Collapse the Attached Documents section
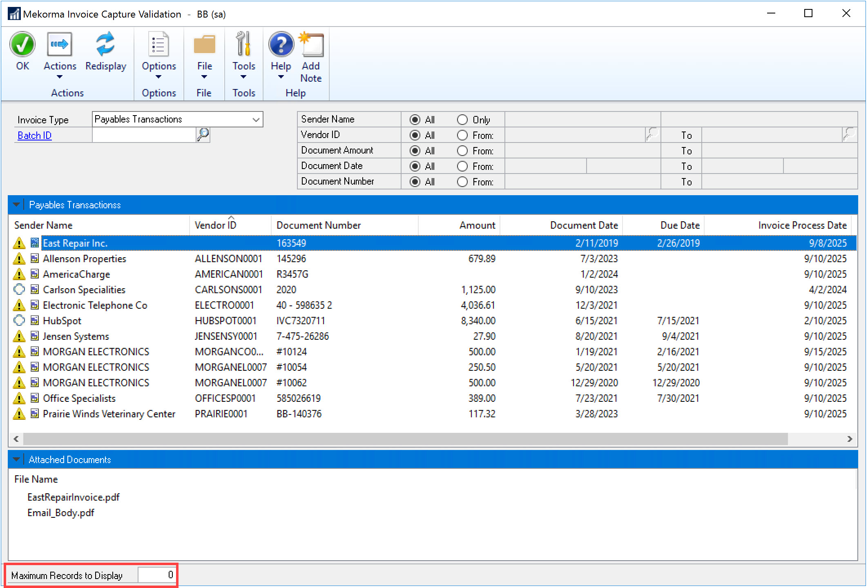This screenshot has height=588, width=868. [x=16, y=459]
